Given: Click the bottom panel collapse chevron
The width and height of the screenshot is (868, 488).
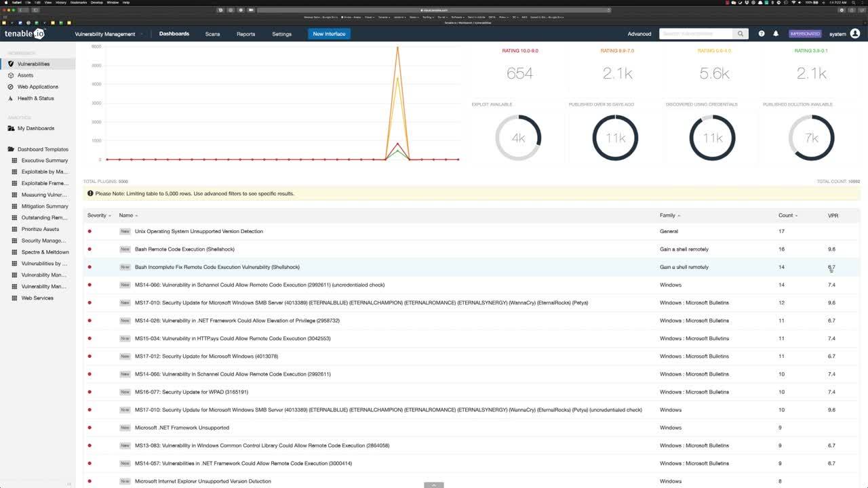Looking at the screenshot, I should pos(433,485).
